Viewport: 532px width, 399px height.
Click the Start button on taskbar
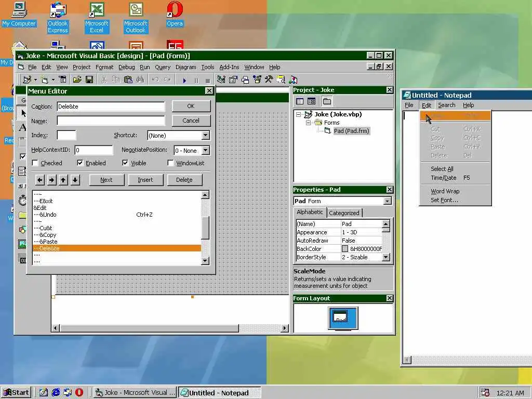(x=16, y=393)
